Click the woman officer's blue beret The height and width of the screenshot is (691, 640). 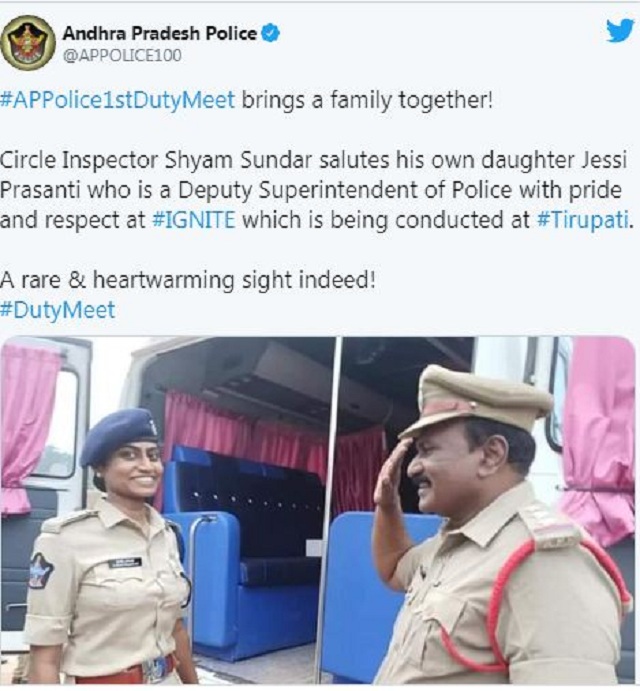[x=120, y=435]
